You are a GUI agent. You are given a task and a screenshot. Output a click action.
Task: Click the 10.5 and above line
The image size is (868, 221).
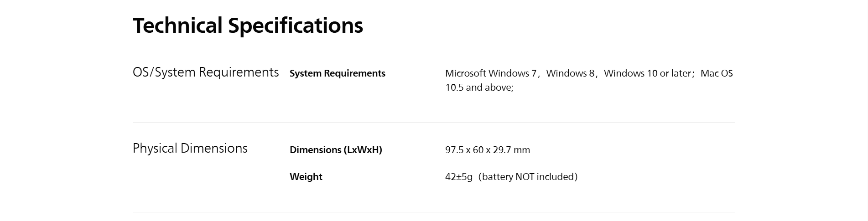pos(479,87)
